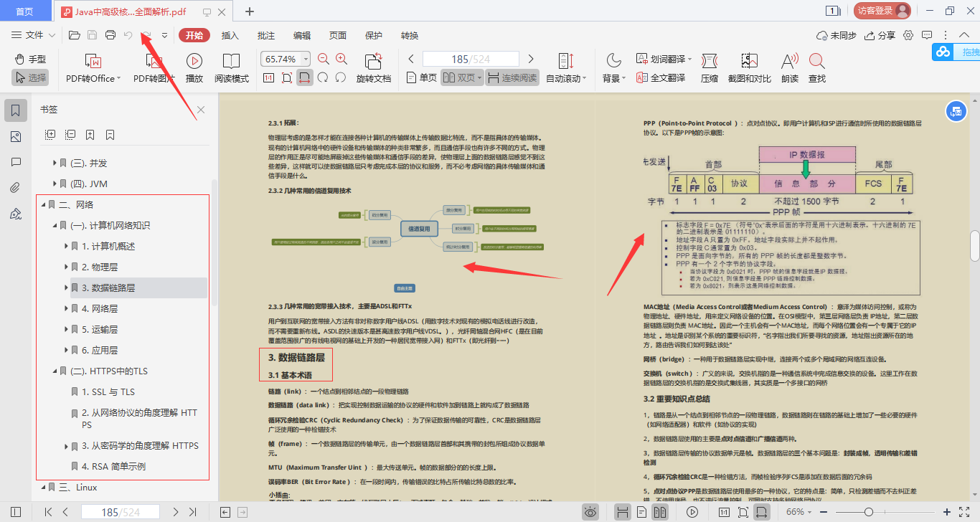
Task: Switch to the 编辑 tab
Action: (x=302, y=35)
